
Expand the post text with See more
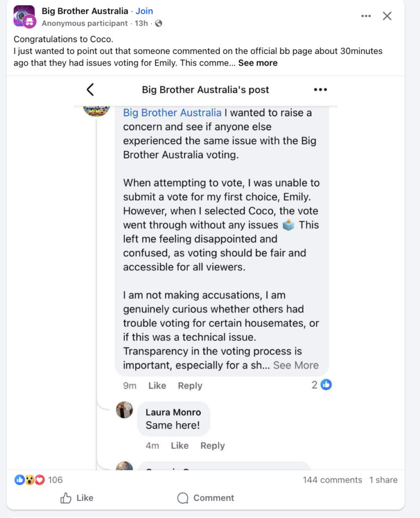[257, 63]
